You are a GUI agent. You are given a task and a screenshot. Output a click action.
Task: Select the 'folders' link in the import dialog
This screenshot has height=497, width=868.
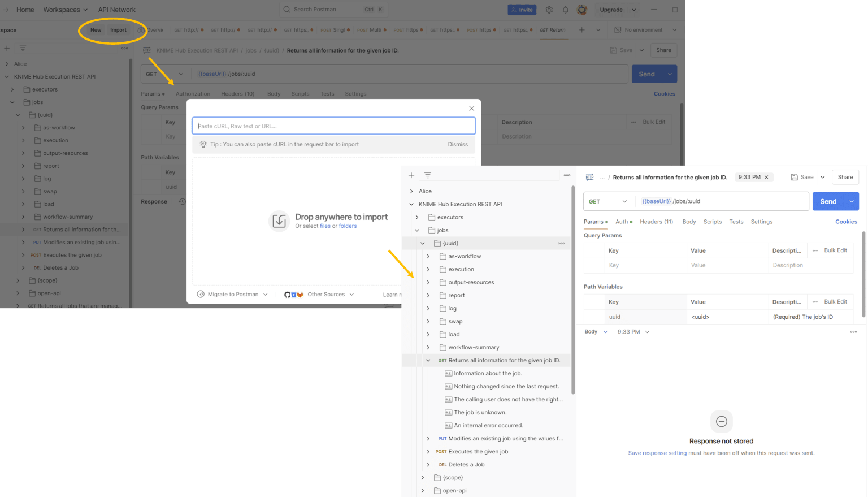348,226
